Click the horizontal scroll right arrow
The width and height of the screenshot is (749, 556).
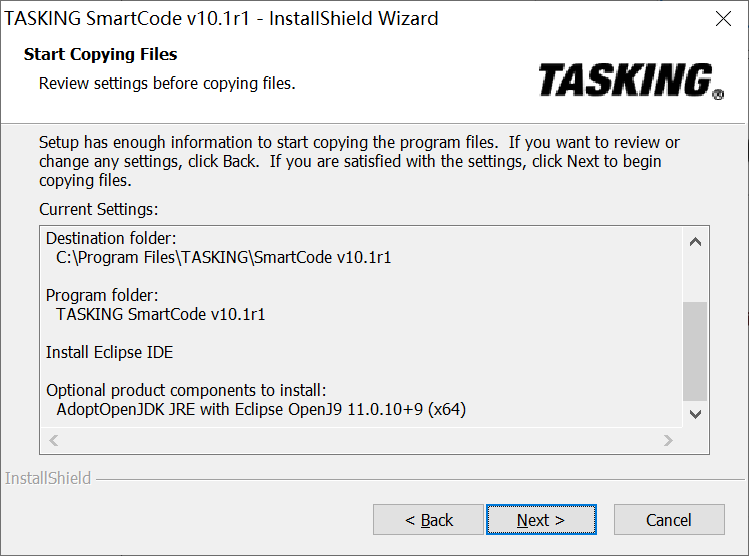coord(669,440)
